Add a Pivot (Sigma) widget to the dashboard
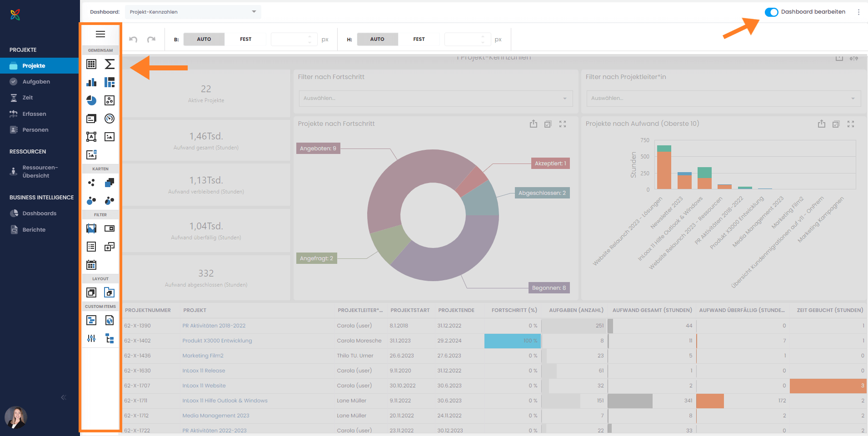 110,64
